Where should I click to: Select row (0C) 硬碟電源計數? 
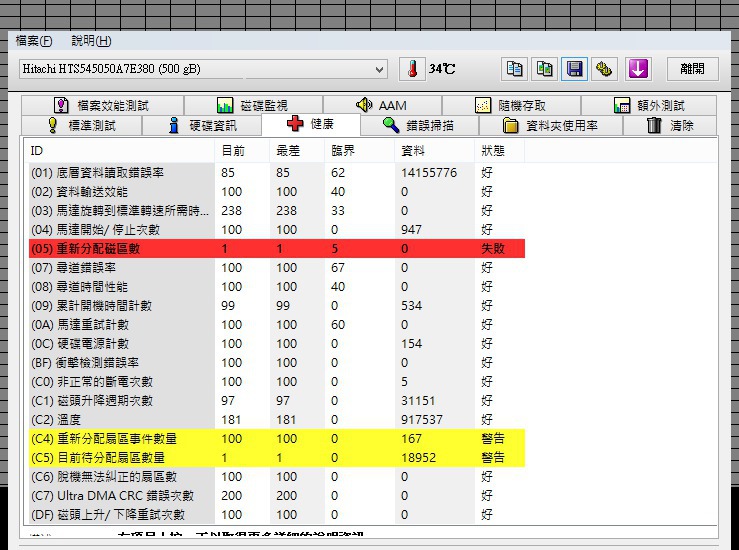coord(277,344)
